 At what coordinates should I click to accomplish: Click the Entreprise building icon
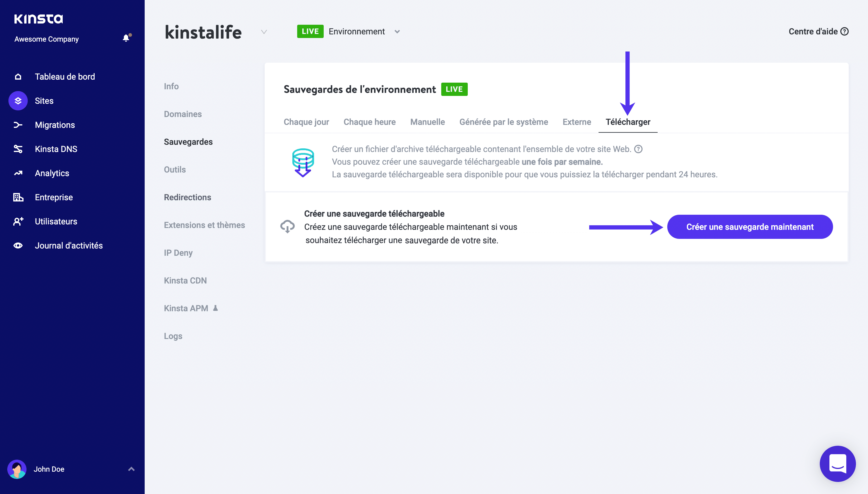pyautogui.click(x=18, y=197)
